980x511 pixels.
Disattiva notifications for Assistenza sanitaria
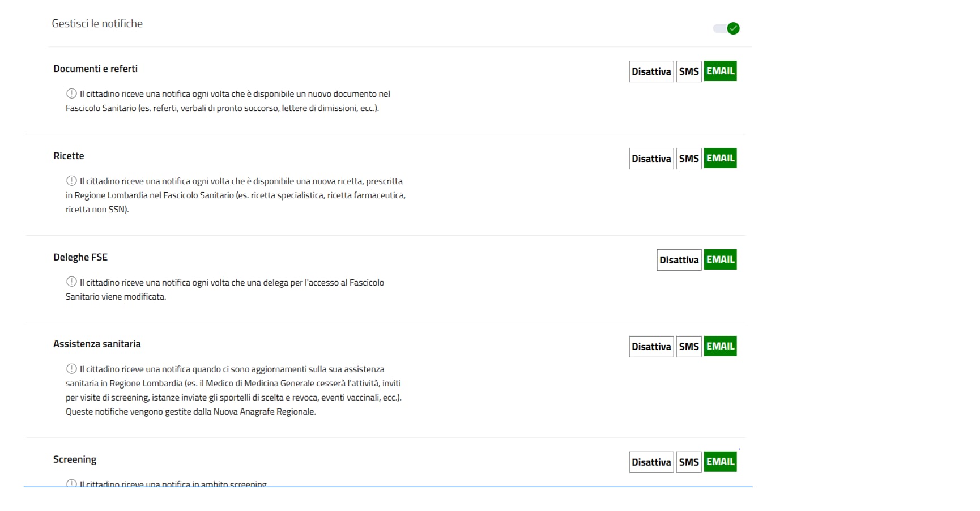coord(651,347)
